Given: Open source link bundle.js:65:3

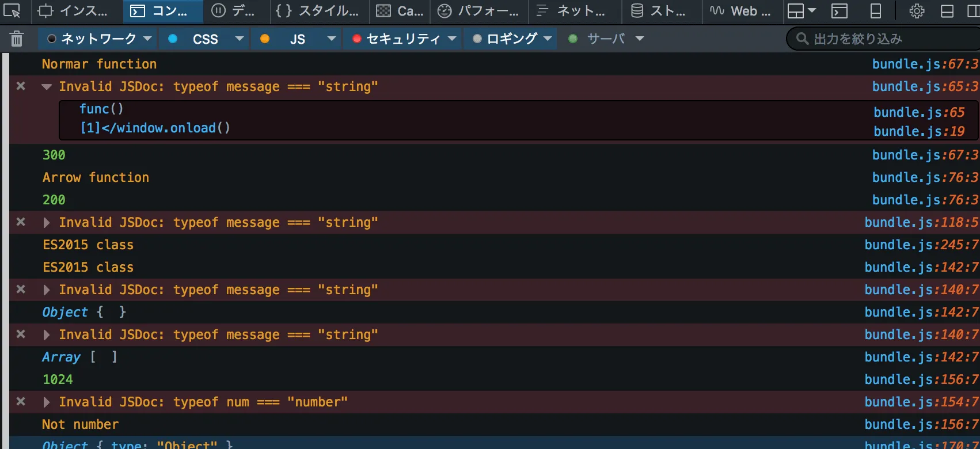Looking at the screenshot, I should pos(925,86).
